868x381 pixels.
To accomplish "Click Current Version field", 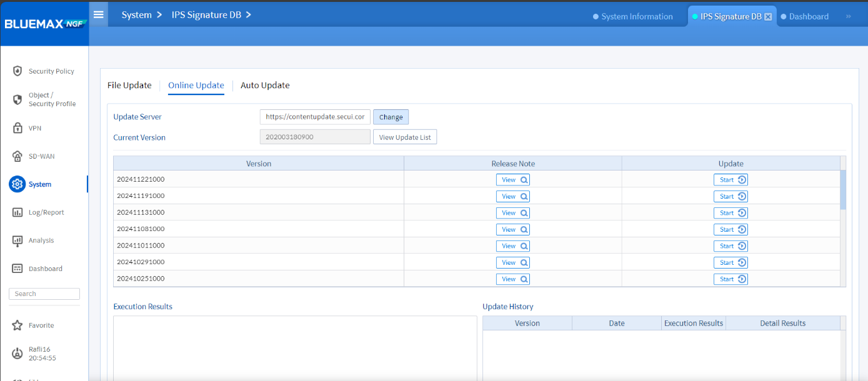I will tap(315, 137).
